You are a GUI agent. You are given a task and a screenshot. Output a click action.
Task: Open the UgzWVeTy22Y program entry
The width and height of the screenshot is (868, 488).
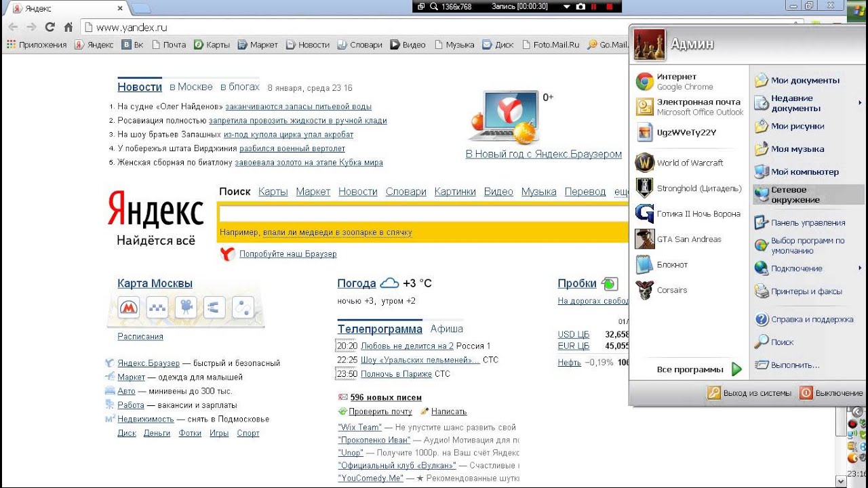[689, 132]
